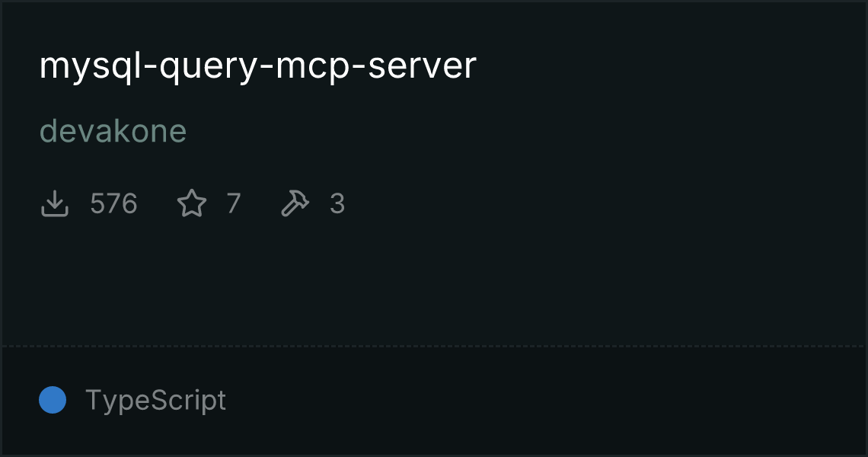The height and width of the screenshot is (457, 868).
Task: Select the 576 downloads count
Action: pyautogui.click(x=113, y=203)
